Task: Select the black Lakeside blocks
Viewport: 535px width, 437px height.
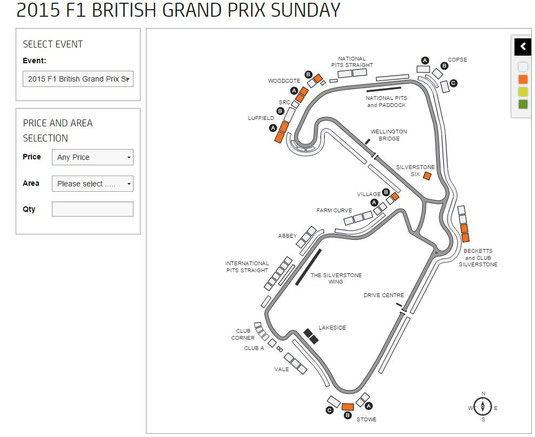Action: coord(311,336)
